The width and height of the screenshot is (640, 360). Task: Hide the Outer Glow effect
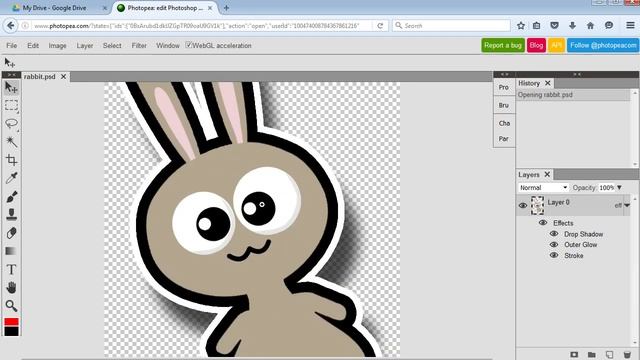(x=554, y=244)
